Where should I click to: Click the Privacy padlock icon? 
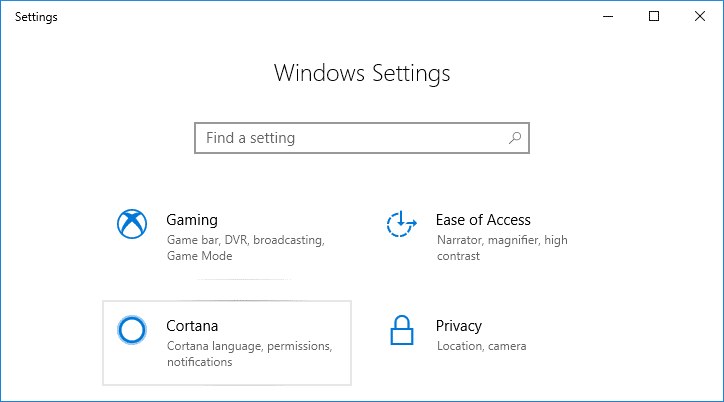pos(402,329)
